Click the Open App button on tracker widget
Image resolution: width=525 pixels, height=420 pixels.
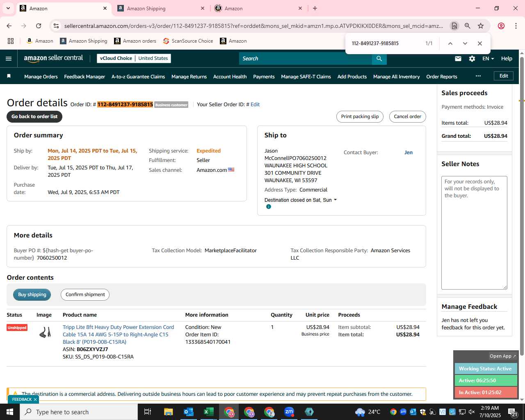503,356
